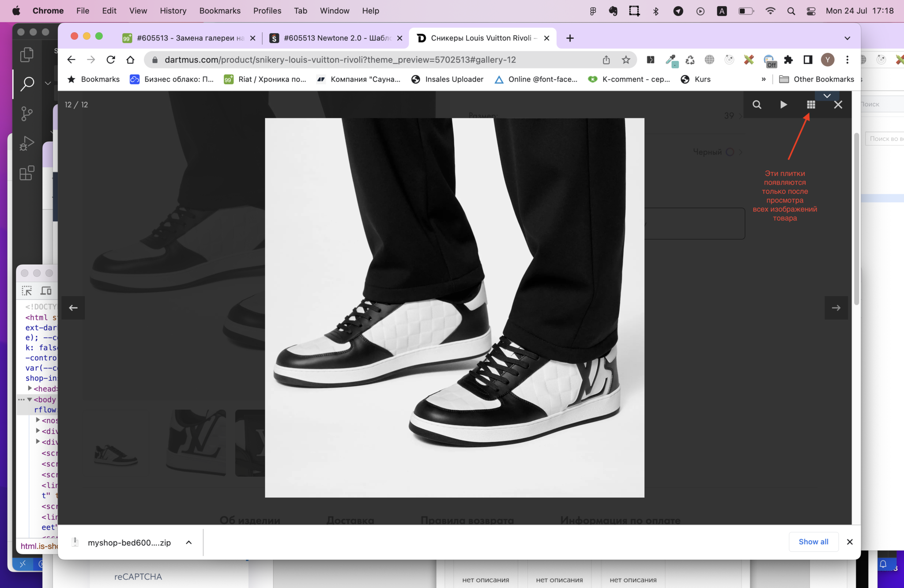Image resolution: width=904 pixels, height=588 pixels.
Task: Expand the head node in DevTools
Action: 30,388
